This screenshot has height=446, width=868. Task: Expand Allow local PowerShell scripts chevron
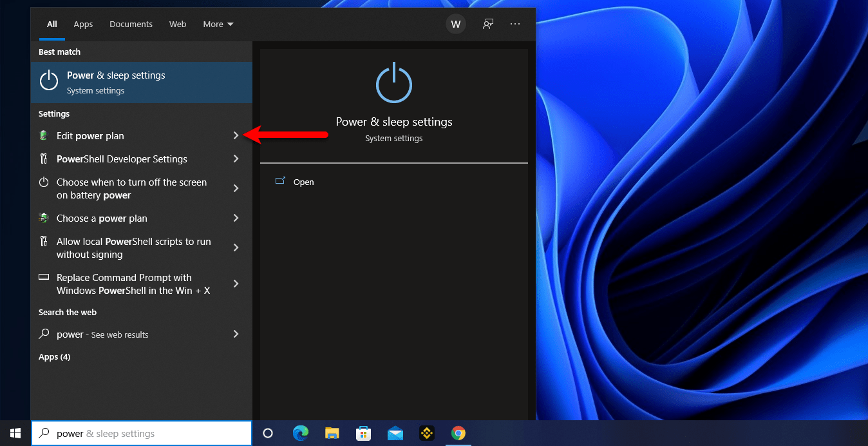coord(236,248)
